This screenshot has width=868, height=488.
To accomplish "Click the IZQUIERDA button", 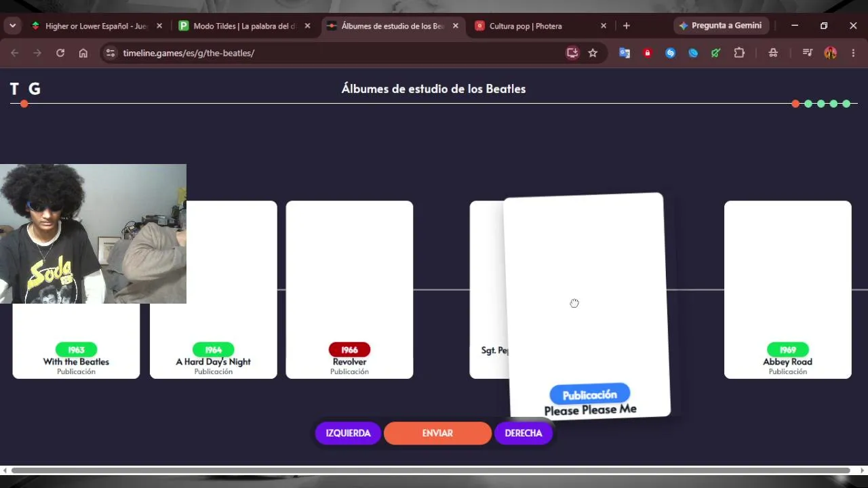I will point(348,433).
